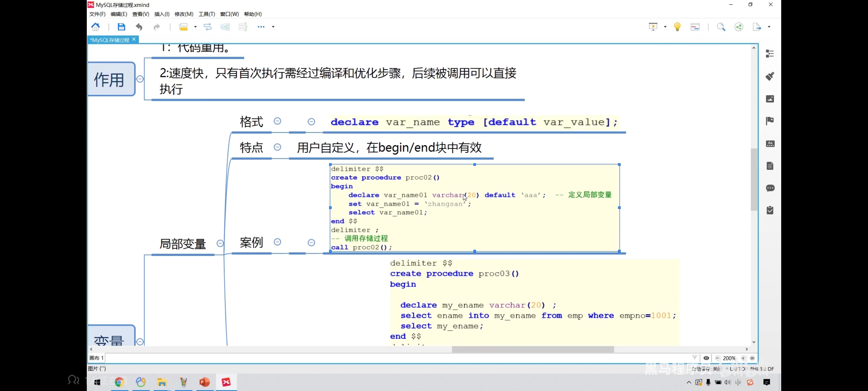Image resolution: width=868 pixels, height=391 pixels.
Task: Open the format paintbrush panel
Action: pyautogui.click(x=770, y=76)
